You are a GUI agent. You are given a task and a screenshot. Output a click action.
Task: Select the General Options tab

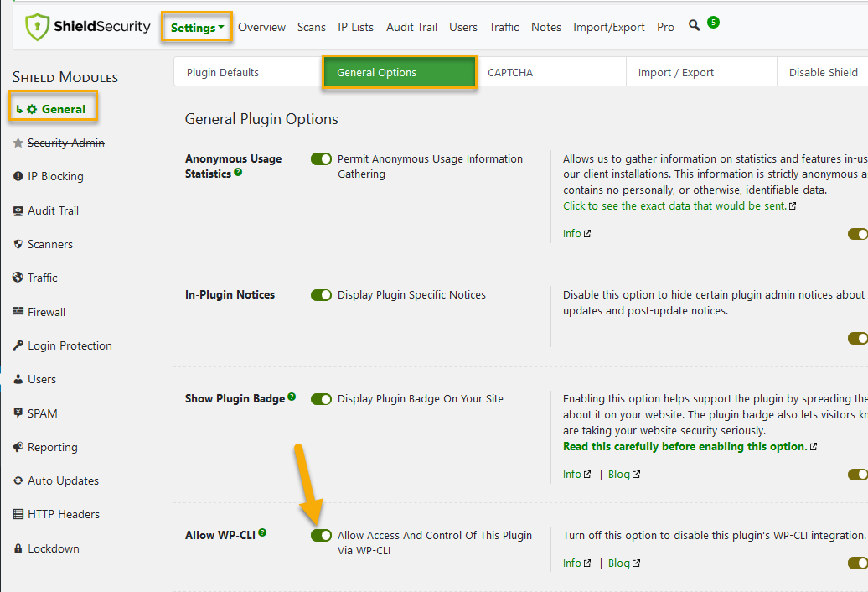399,73
